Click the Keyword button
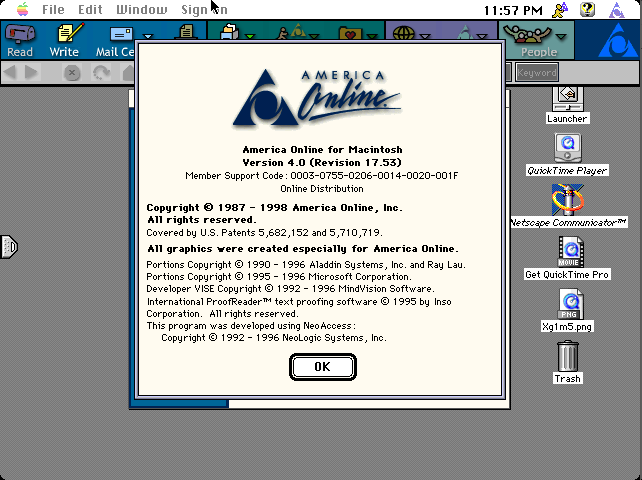This screenshot has height=480, width=642. 536,72
